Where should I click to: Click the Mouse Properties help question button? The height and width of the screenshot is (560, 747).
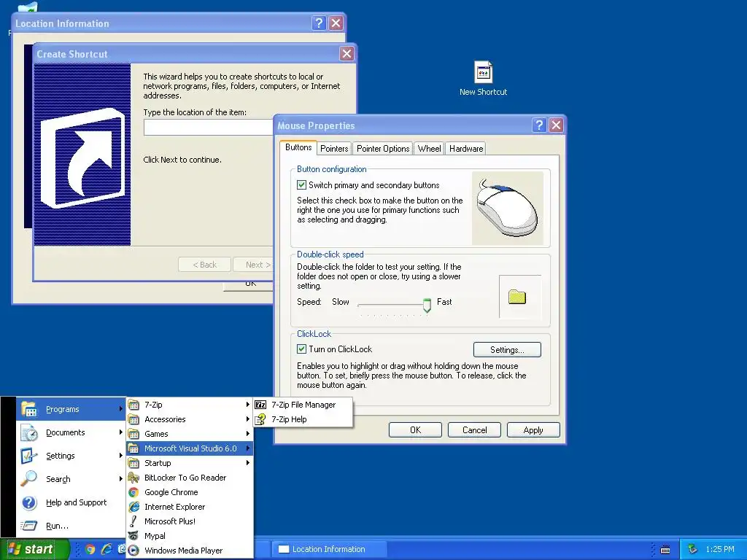pyautogui.click(x=539, y=125)
